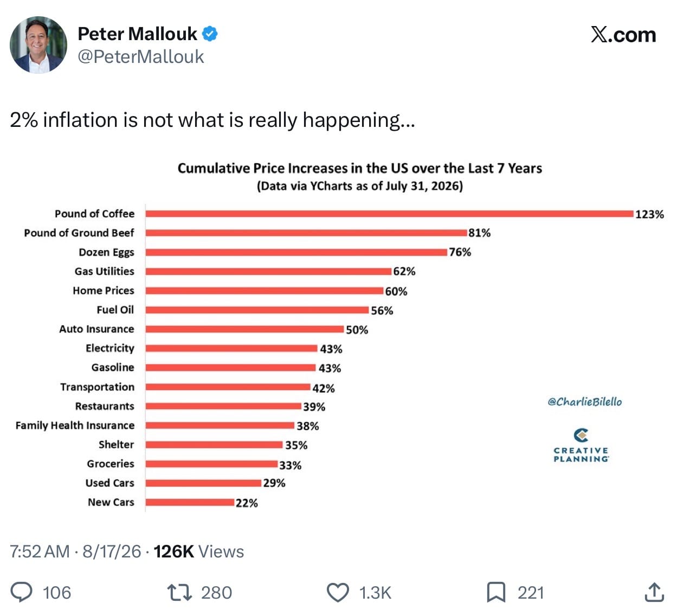Click the 1.3K likes count
This screenshot has height=616, width=677.
pyautogui.click(x=375, y=593)
